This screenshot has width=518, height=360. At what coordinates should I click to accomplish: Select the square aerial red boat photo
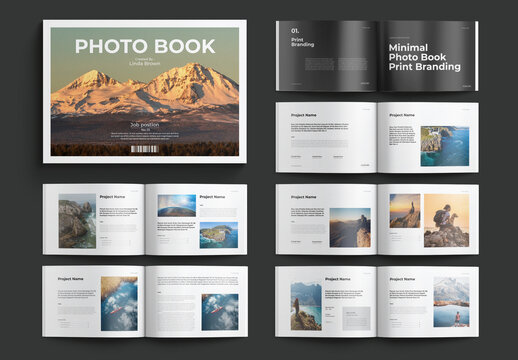(x=220, y=312)
